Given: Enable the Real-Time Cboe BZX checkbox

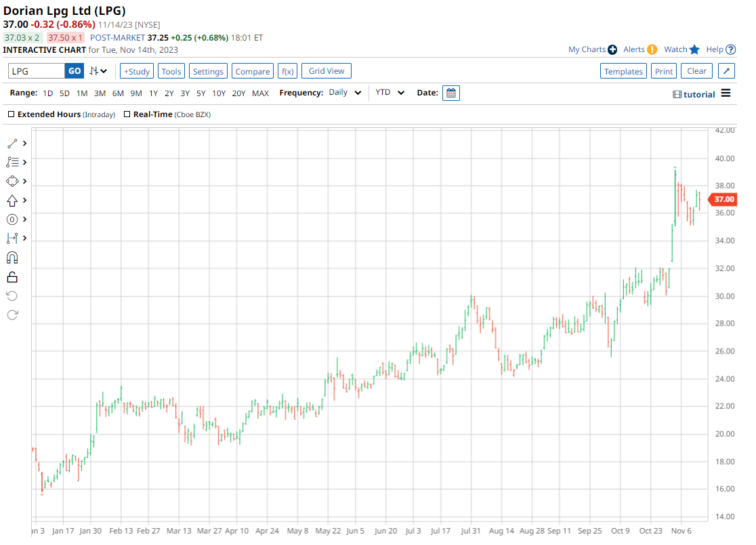Looking at the screenshot, I should click(127, 114).
